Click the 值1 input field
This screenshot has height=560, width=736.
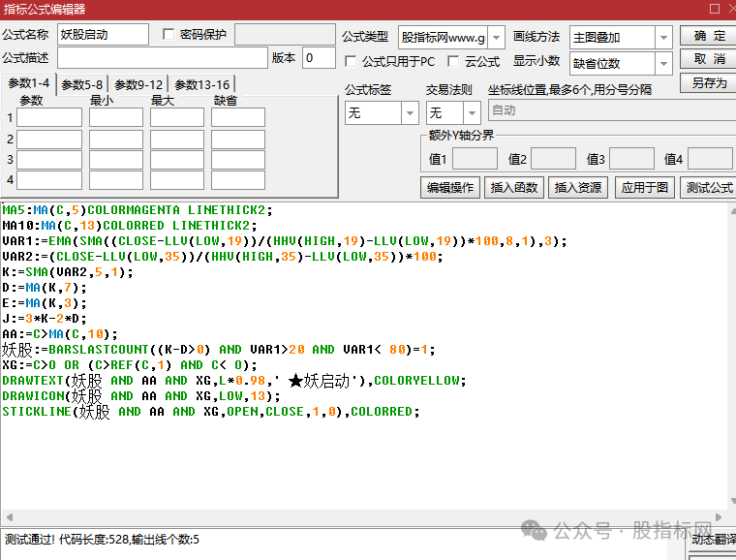pyautogui.click(x=475, y=159)
